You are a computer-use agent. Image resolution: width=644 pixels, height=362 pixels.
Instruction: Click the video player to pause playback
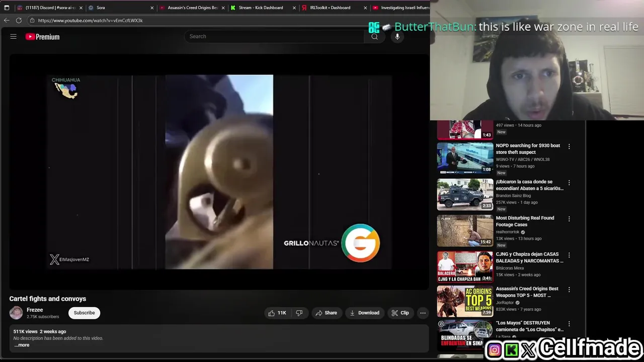[219, 172]
